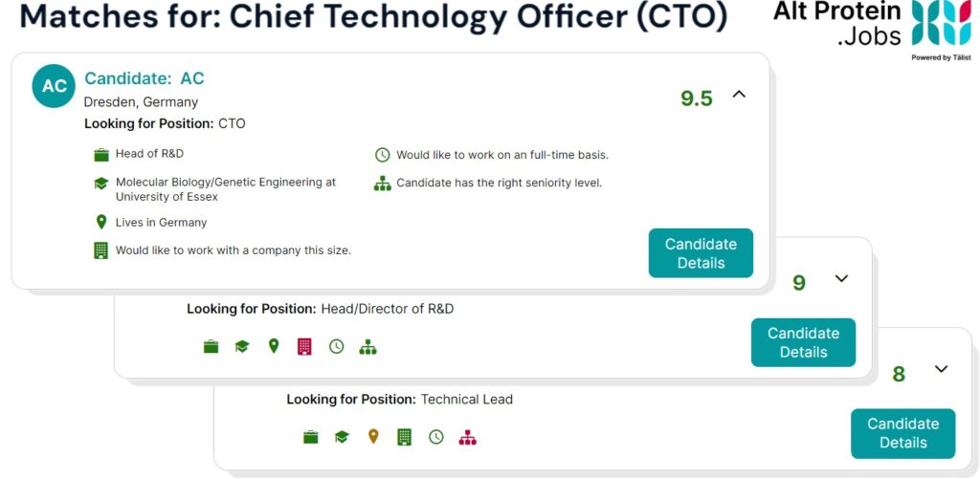Click the building icon beside company size text
The width and height of the screenshot is (980, 479).
coord(100,250)
